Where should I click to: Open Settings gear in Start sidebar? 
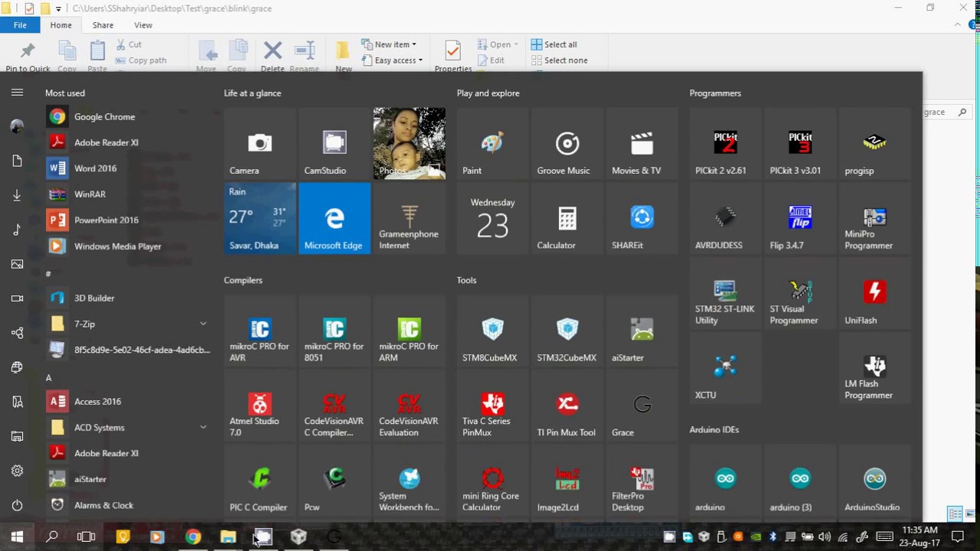(17, 471)
